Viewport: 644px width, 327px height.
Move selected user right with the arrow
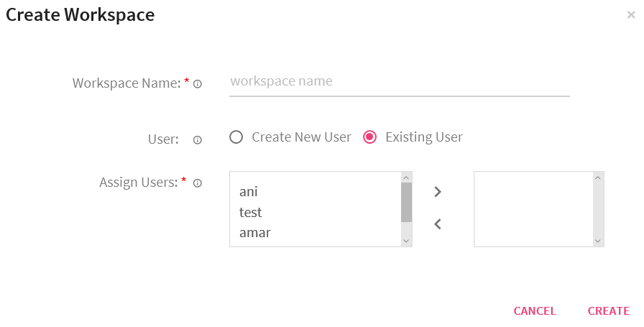point(438,191)
